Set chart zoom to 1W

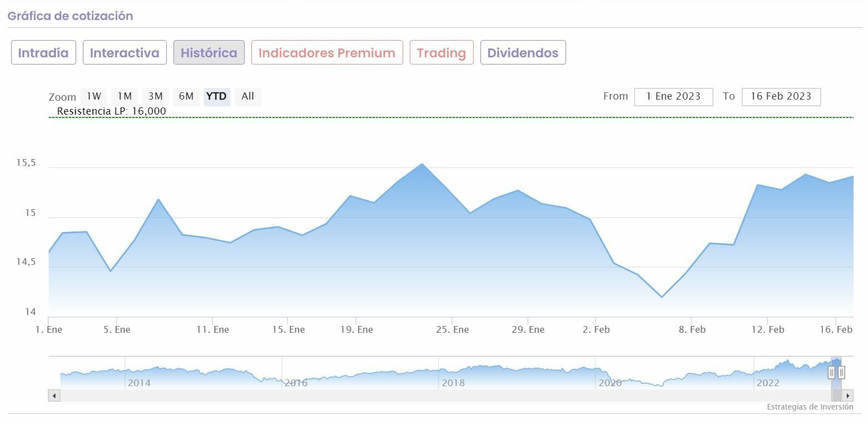click(x=94, y=96)
